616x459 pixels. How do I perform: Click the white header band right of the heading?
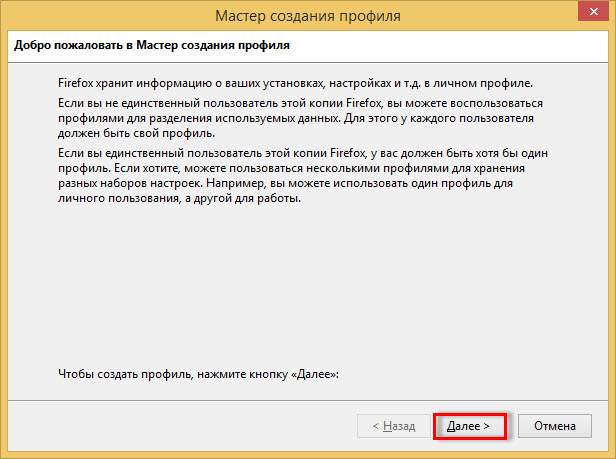(x=450, y=46)
